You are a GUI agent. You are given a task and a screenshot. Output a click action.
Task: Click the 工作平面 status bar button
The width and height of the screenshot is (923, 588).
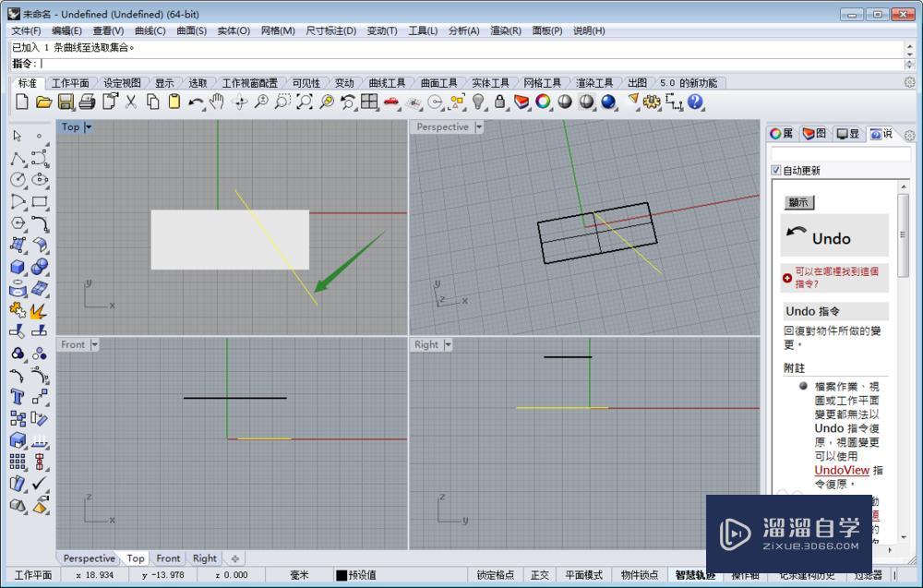click(33, 575)
